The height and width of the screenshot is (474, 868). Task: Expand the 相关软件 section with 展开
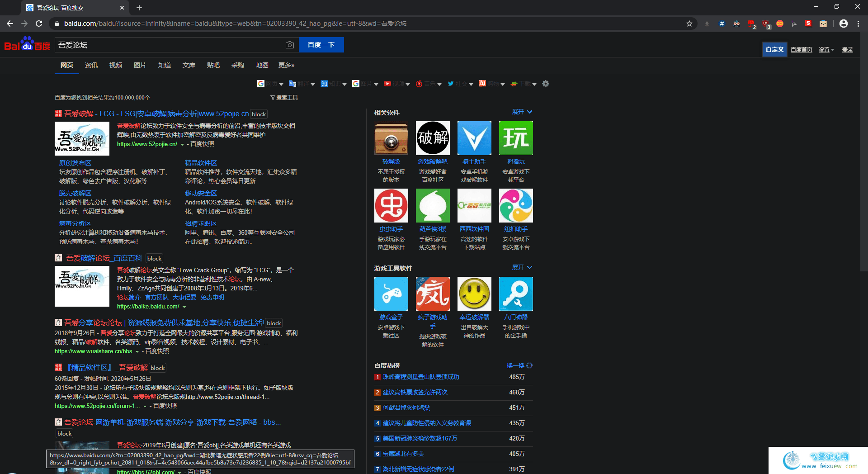[x=522, y=112]
